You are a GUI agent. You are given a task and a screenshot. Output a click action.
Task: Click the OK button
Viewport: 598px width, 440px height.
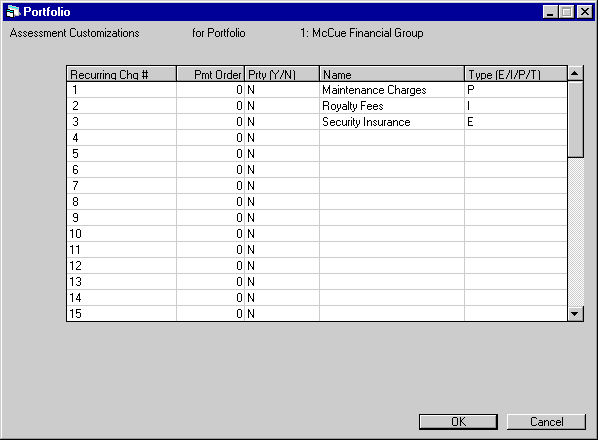point(458,422)
